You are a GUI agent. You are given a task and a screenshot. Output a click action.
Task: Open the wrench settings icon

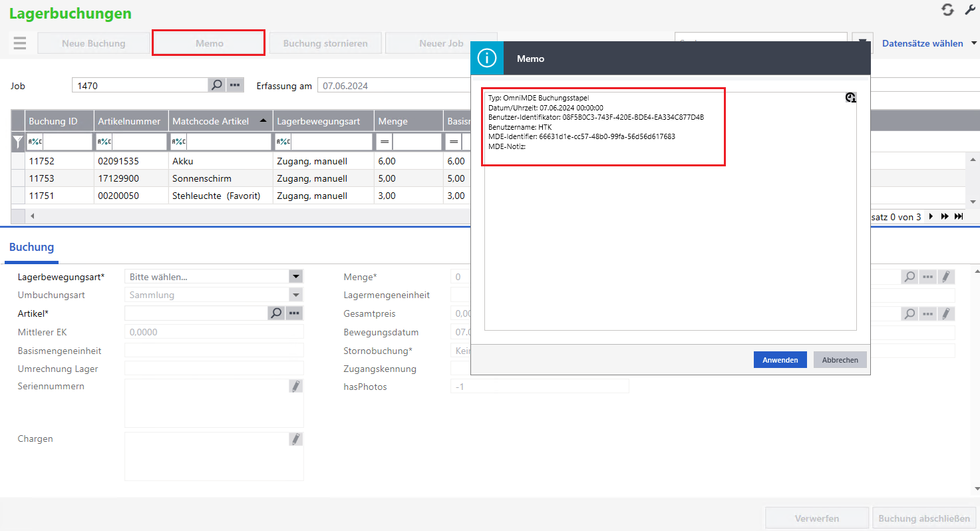coord(969,10)
